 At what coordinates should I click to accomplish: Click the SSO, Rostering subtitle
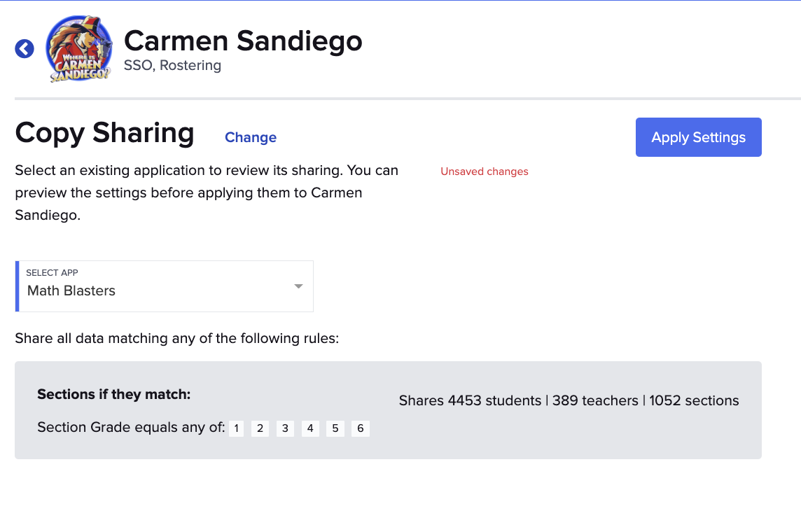pos(172,65)
